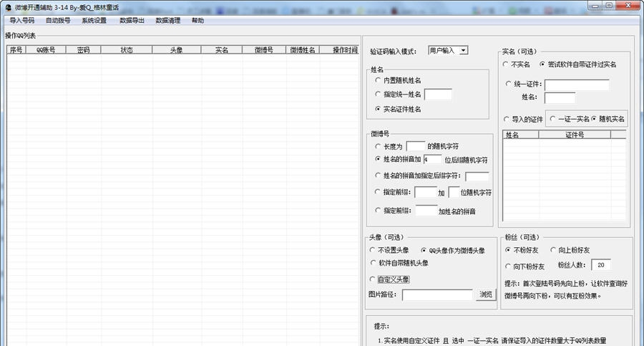Click 头像 column header
The width and height of the screenshot is (644, 346).
177,49
